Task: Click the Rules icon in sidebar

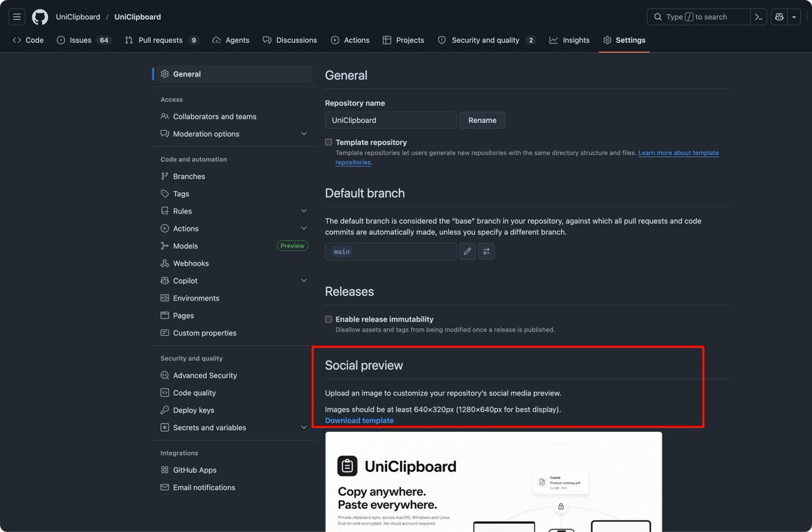Action: point(164,211)
